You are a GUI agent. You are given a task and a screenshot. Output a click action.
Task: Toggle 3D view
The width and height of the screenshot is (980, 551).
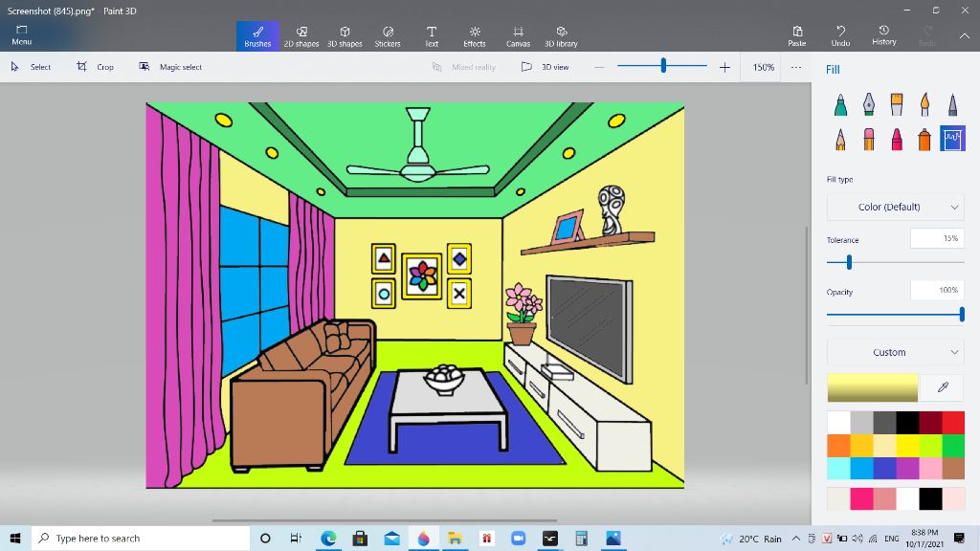(545, 67)
